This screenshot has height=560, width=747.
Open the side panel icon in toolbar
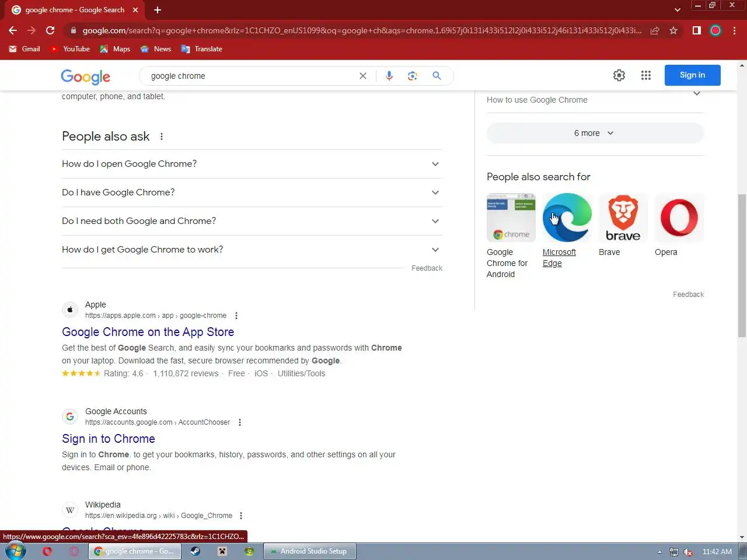coord(696,30)
